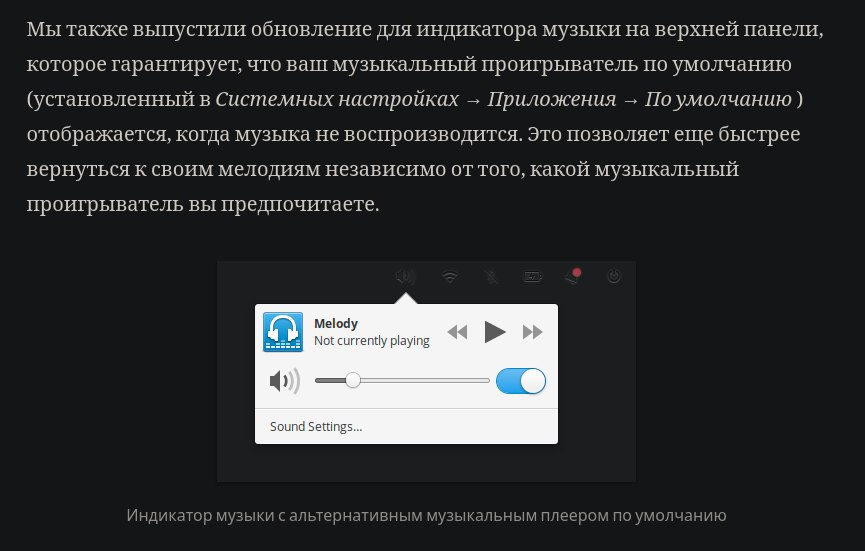Click the italic word 'Приложения'
865x551 pixels.
tap(552, 99)
